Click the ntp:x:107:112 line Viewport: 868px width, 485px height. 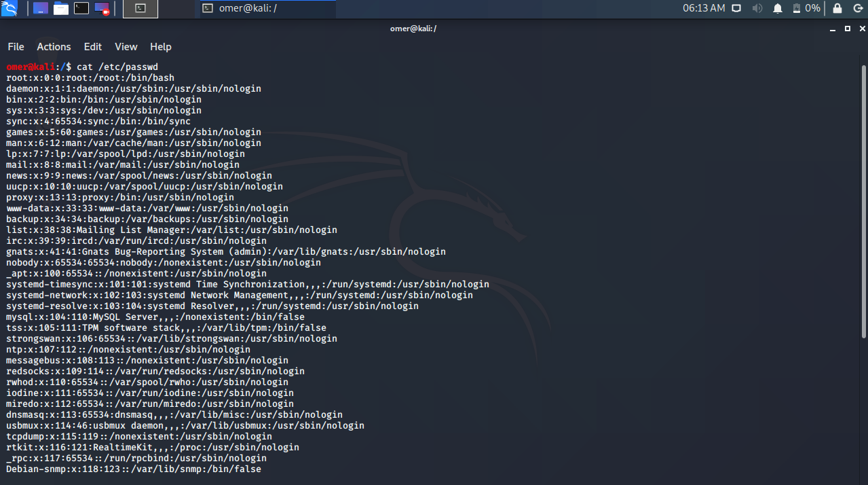pos(128,349)
